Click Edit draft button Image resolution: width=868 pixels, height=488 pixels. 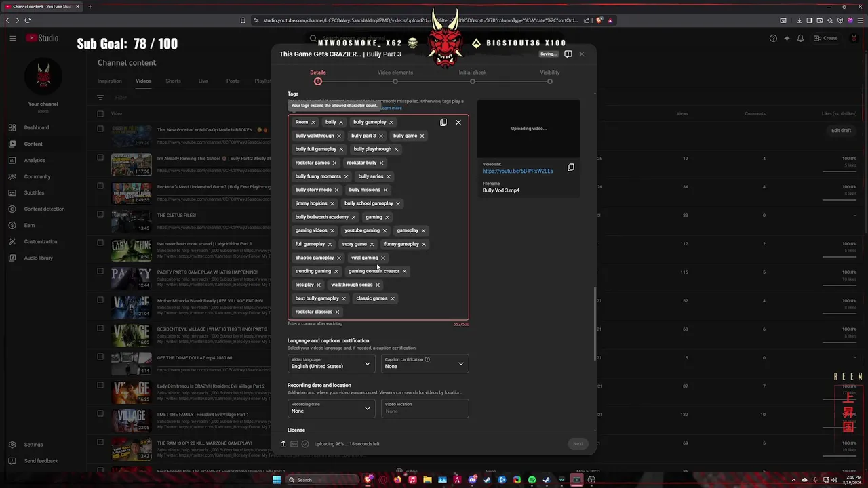click(841, 130)
